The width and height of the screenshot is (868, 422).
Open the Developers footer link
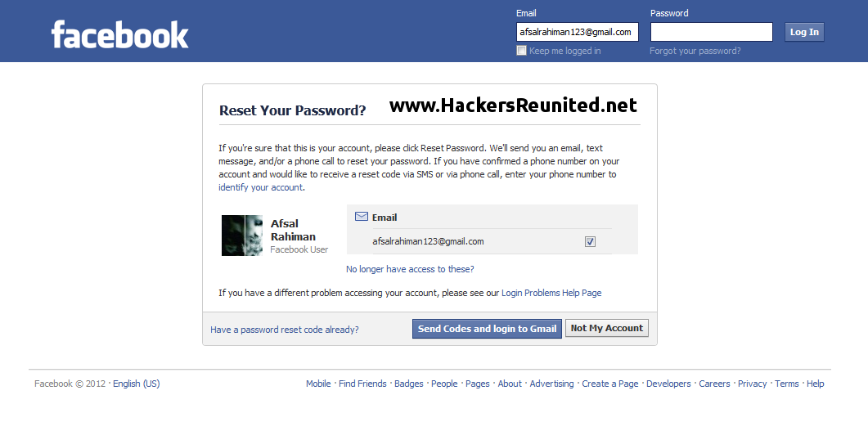(668, 384)
